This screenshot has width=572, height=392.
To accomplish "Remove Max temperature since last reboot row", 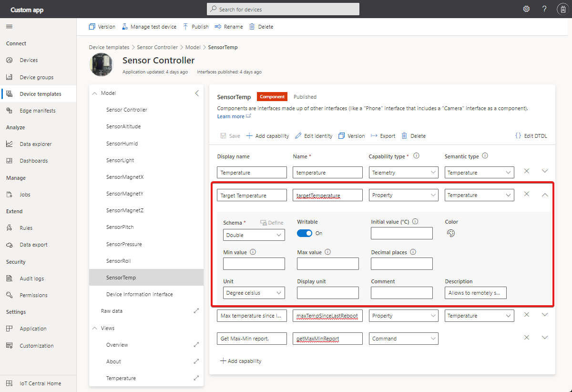I will (527, 315).
